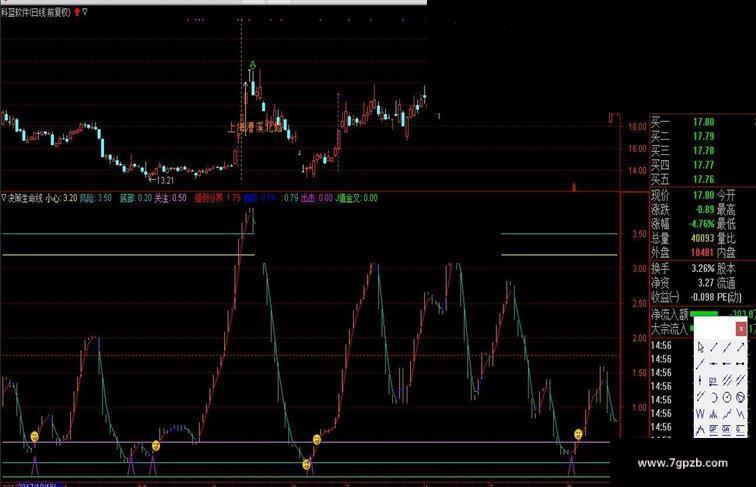This screenshot has height=487, width=756.
Task: Select the double-peak wave tool
Action: (x=714, y=414)
